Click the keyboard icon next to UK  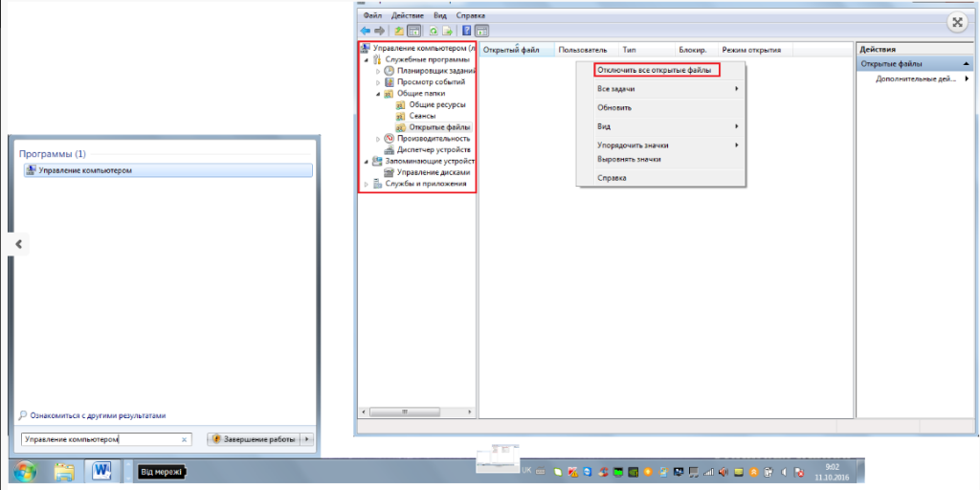[x=541, y=471]
